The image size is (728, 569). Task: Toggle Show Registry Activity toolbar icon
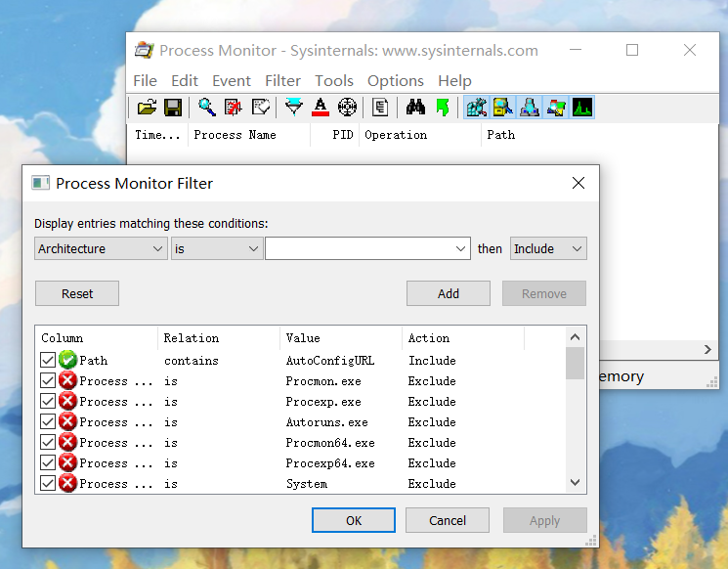[x=476, y=108]
